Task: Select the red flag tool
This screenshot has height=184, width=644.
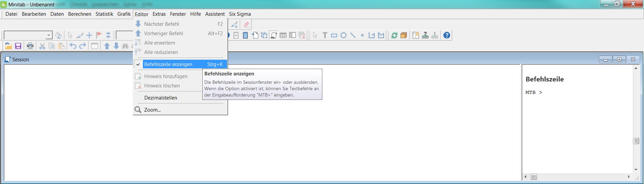Action: point(99,35)
